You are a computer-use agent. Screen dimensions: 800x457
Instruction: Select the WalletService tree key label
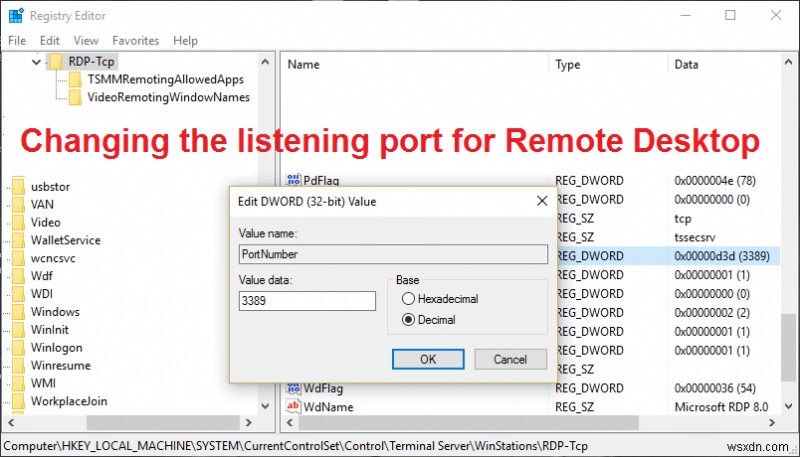click(66, 240)
